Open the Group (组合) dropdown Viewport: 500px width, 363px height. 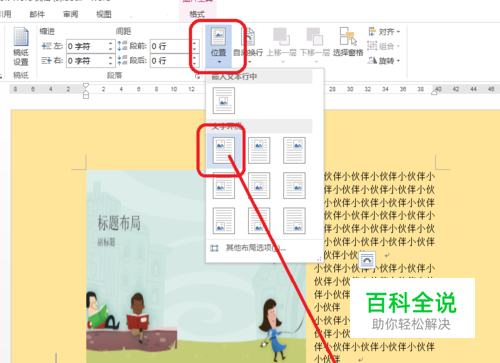(384, 46)
